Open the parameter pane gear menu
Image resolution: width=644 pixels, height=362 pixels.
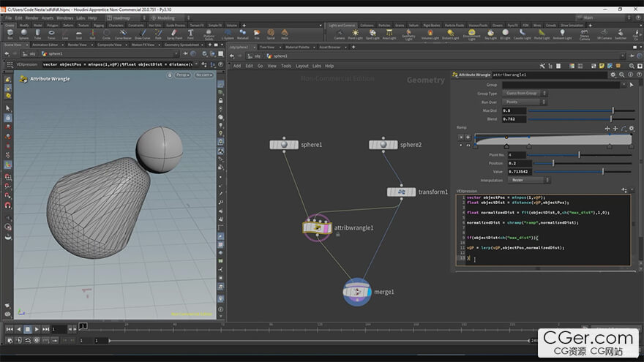point(612,75)
